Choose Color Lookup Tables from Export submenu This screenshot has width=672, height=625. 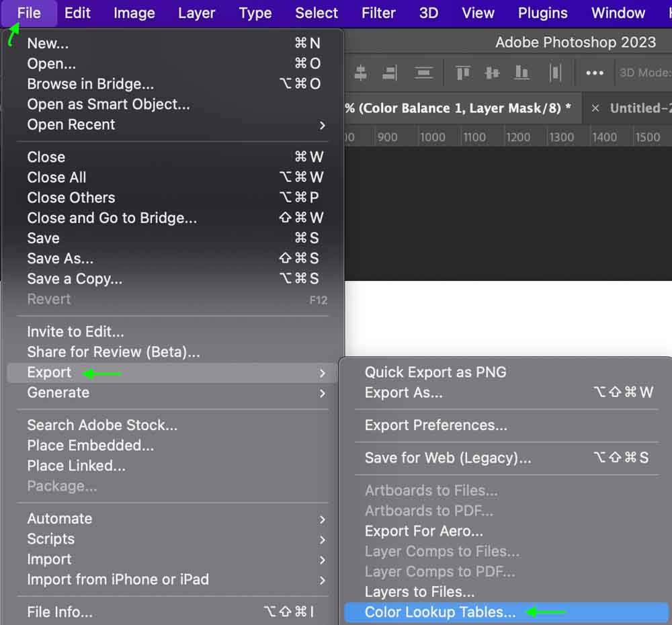440,612
